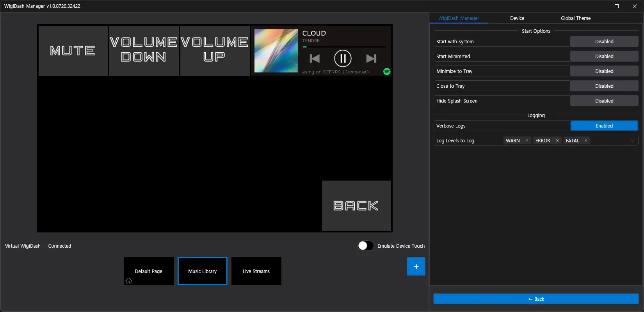Screen dimensions: 644x312
Task: Remove the FATAL log level tag
Action: point(586,140)
